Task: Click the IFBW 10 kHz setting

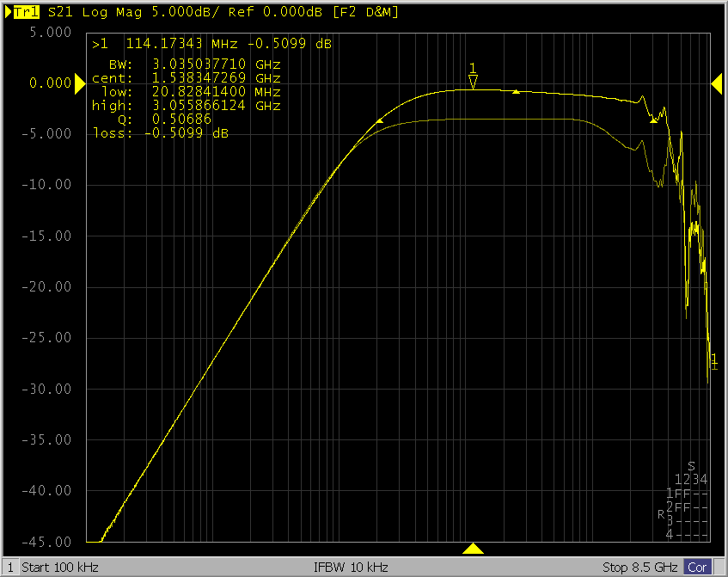Action: point(352,568)
